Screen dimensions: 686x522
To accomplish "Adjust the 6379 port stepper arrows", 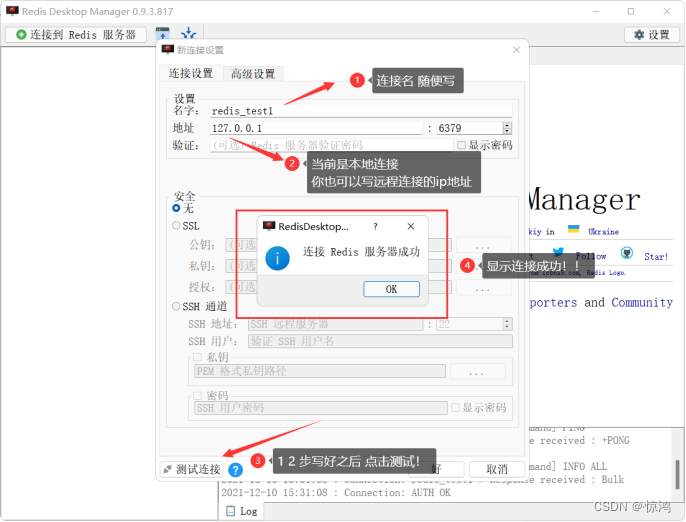I will click(508, 128).
